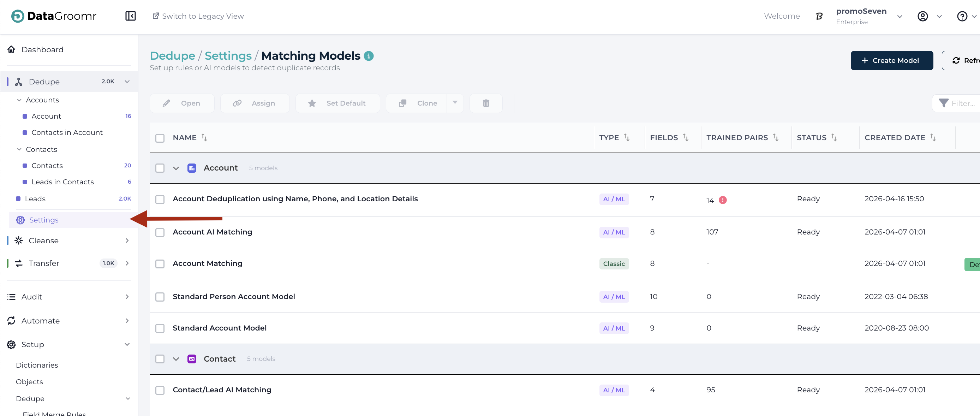The image size is (980, 416).
Task: Click the trash delete icon in toolbar
Action: click(485, 103)
